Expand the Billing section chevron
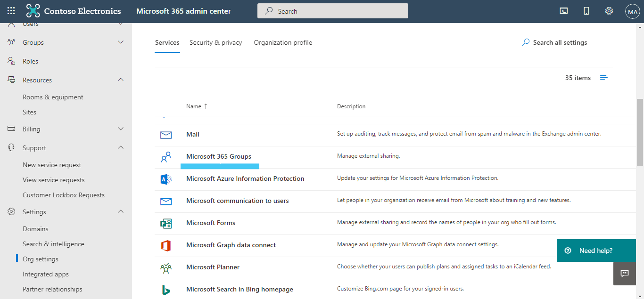Viewport: 644px width, 299px height. point(121,129)
